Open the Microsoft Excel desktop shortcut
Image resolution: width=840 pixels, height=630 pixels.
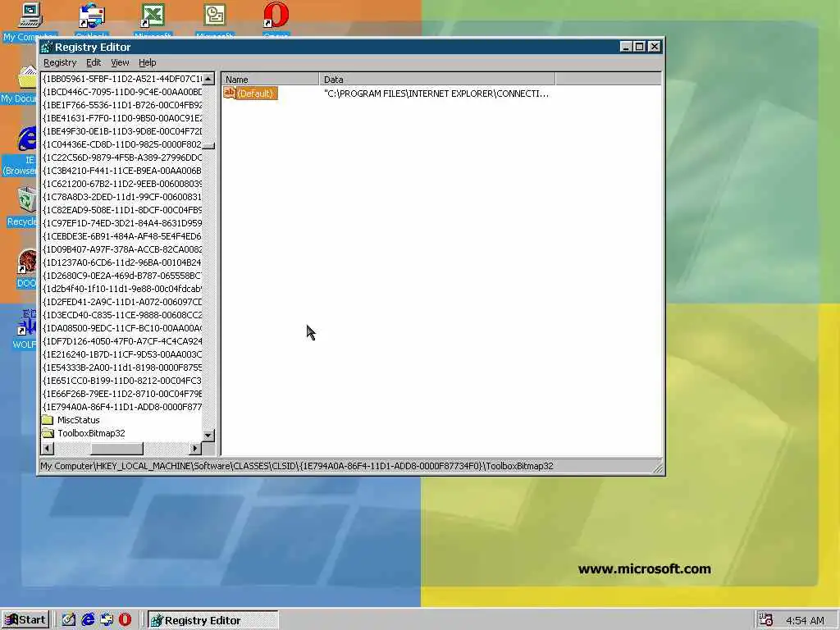point(153,20)
